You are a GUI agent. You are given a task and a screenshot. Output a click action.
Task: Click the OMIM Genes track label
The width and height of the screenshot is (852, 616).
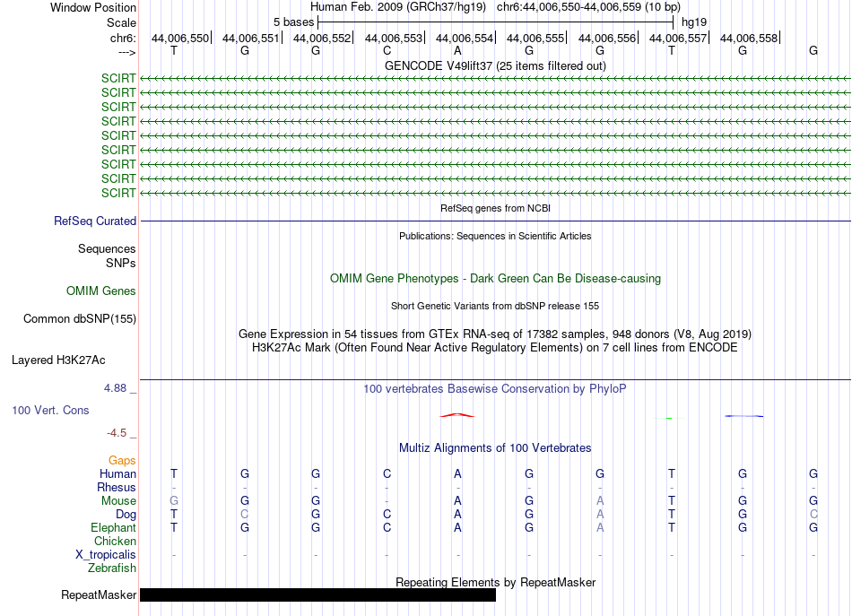tap(100, 291)
